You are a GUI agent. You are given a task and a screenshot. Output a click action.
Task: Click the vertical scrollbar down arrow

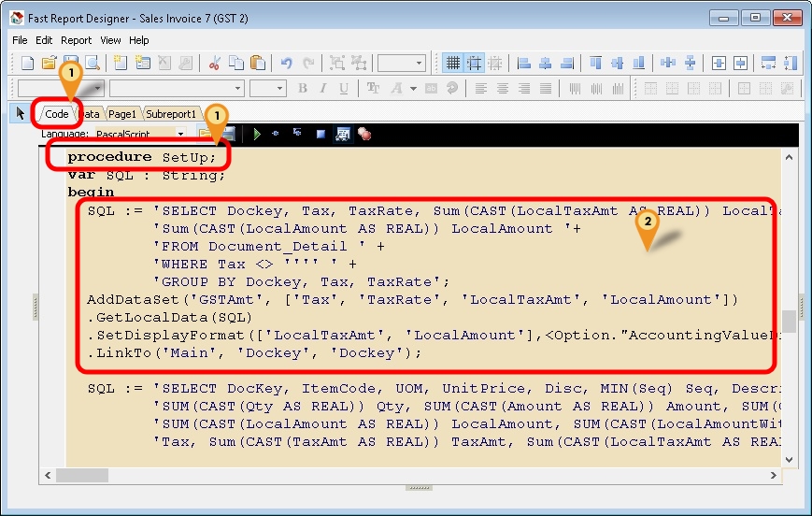[789, 460]
